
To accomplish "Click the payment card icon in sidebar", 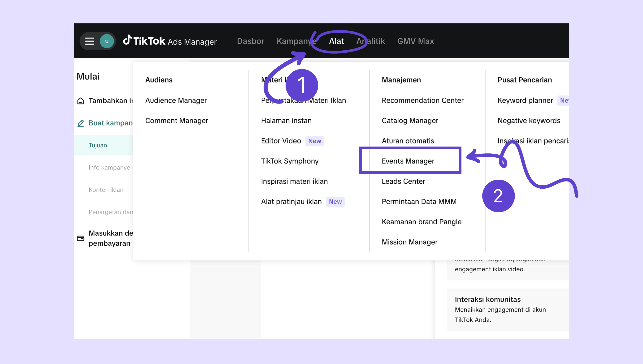I will 81,238.
